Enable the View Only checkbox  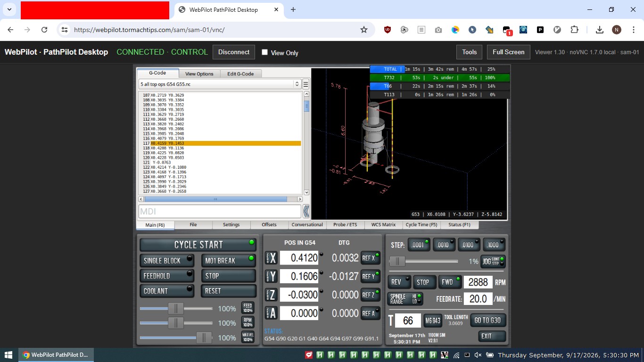click(265, 52)
